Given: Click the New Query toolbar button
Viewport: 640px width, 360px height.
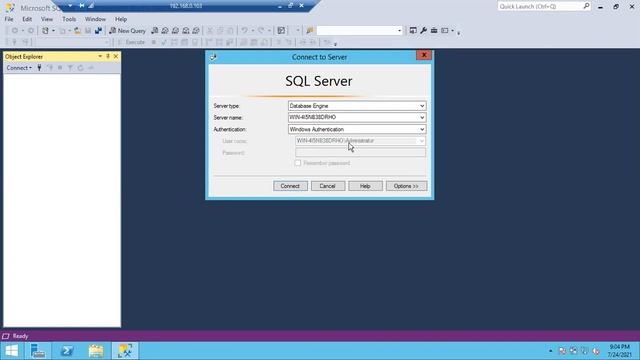Looking at the screenshot, I should (127, 31).
